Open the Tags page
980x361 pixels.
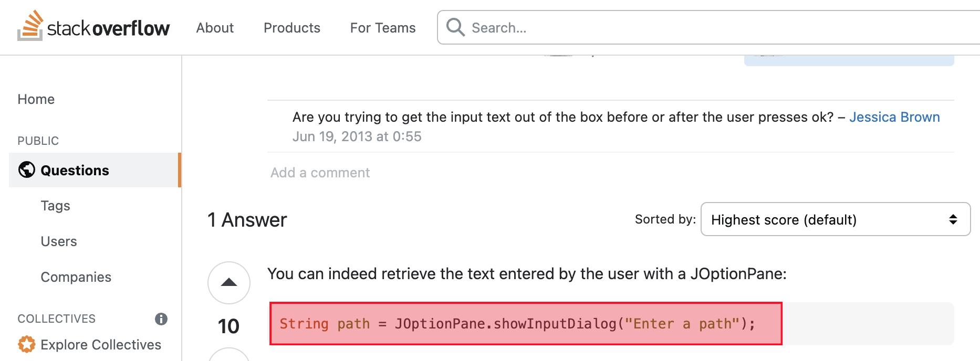point(56,206)
